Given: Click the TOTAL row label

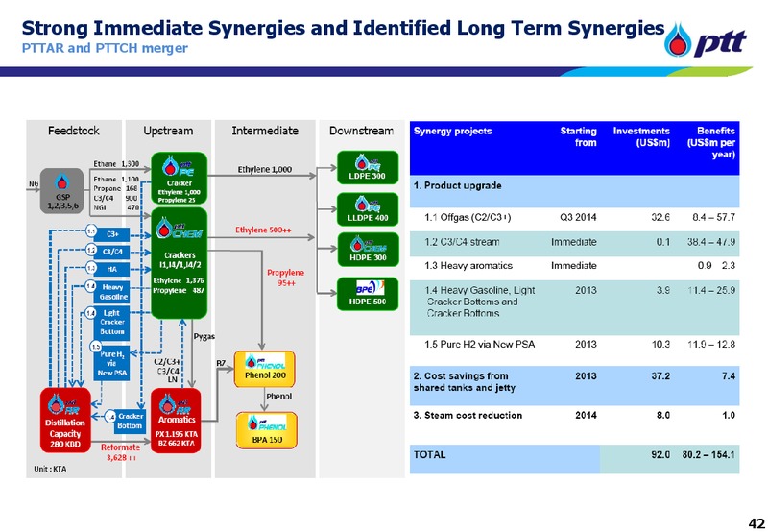Looking at the screenshot, I should (x=429, y=454).
